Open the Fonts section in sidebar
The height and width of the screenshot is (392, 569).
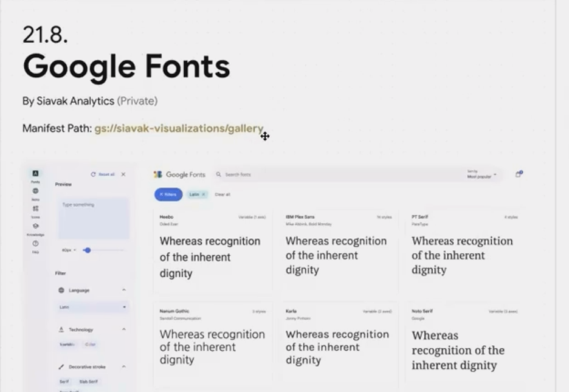(x=35, y=176)
